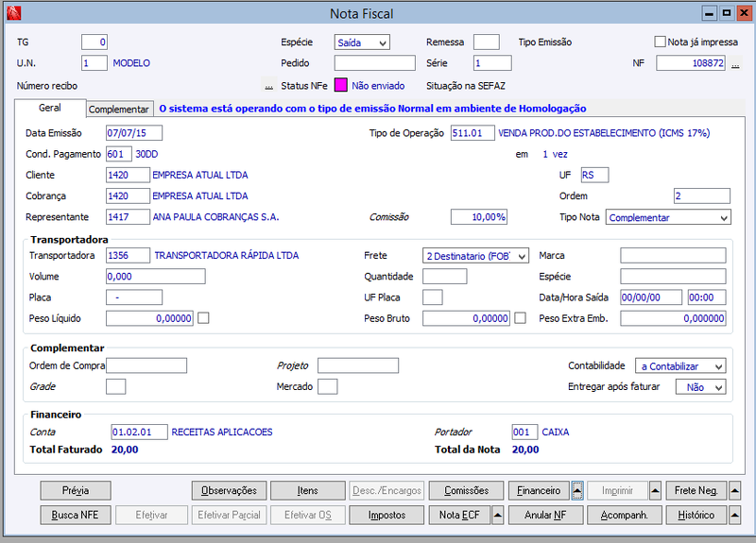Click the Prévia button
This screenshot has width=756, height=543.
point(76,490)
